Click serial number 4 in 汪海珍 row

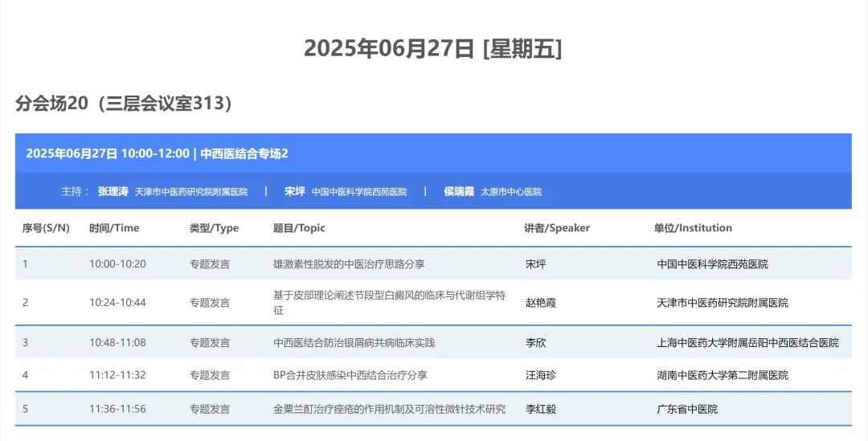point(25,375)
